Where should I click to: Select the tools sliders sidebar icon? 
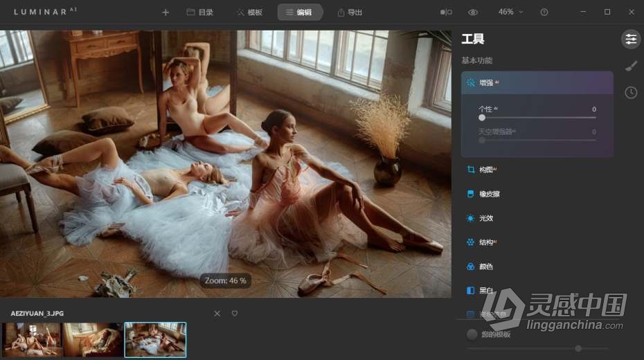pos(631,39)
